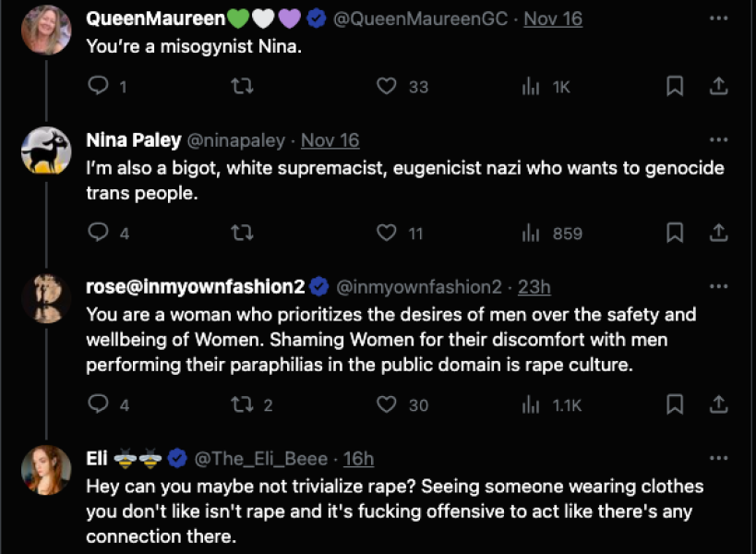Image resolution: width=756 pixels, height=554 pixels.
Task: Like Nina Paley's tweet
Action: (x=387, y=233)
